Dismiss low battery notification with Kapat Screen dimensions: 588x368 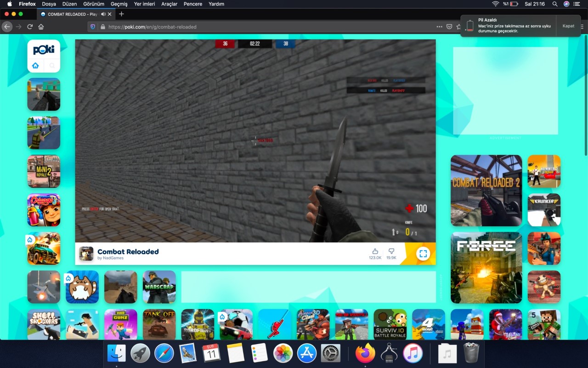[x=568, y=26]
